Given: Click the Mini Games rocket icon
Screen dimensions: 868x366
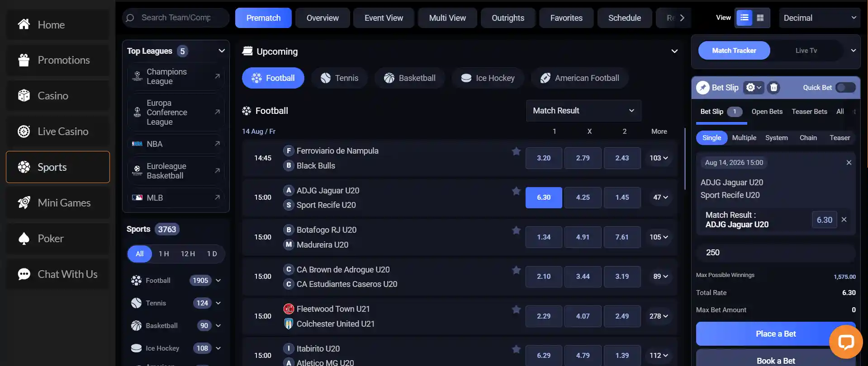Looking at the screenshot, I should coord(24,203).
